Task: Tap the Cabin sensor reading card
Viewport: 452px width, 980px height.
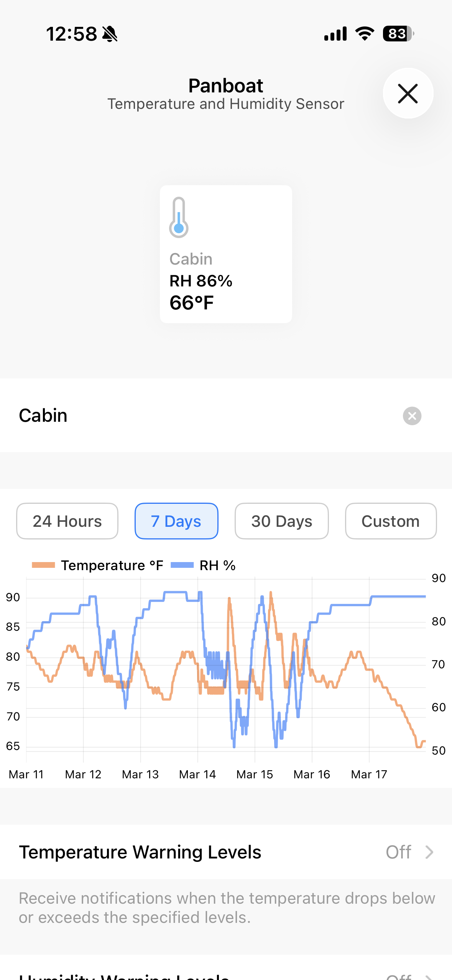Action: 226,254
